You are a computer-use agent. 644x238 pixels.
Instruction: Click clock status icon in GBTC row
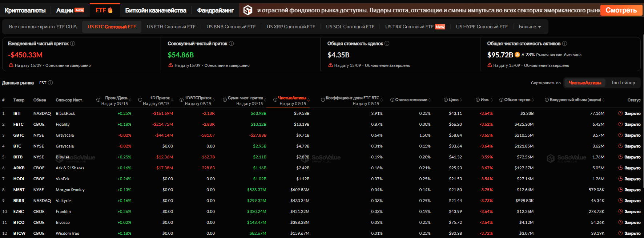621,135
